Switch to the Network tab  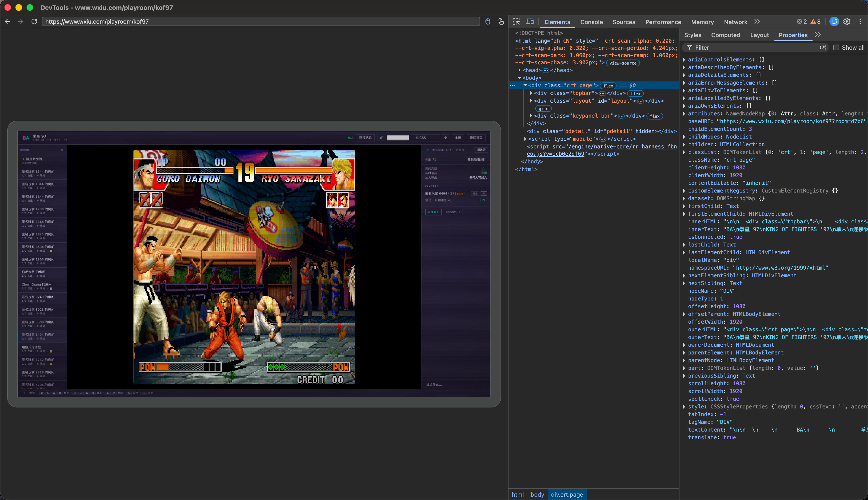[x=735, y=22]
